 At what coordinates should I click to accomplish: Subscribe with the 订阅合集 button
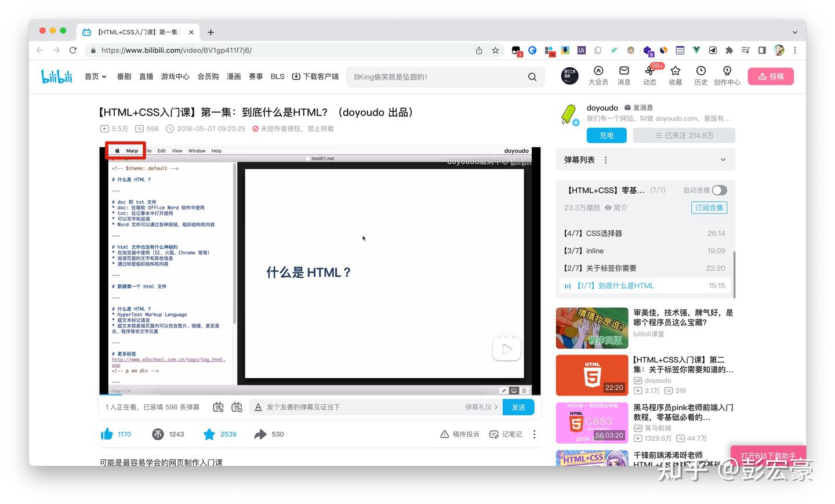point(709,207)
